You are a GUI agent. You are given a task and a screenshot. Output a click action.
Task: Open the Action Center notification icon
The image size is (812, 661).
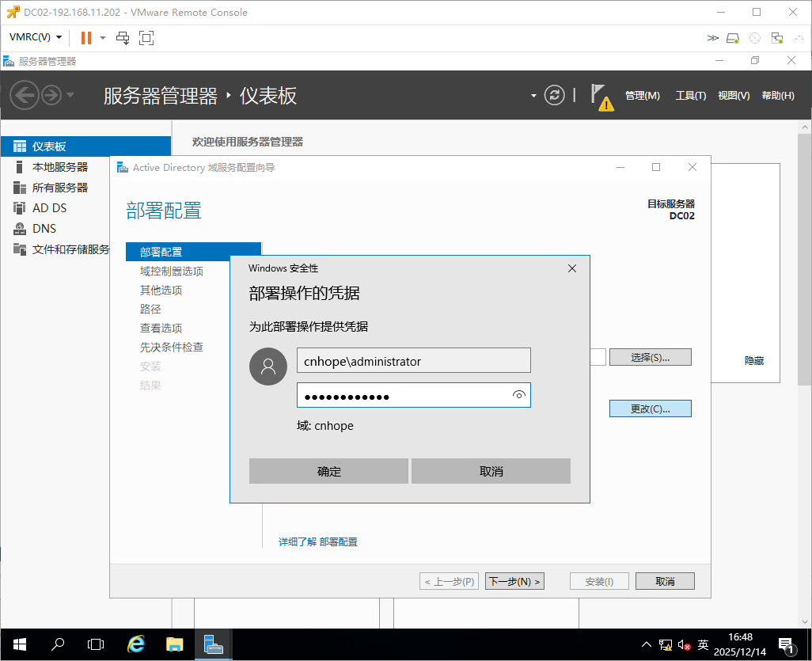[787, 645]
